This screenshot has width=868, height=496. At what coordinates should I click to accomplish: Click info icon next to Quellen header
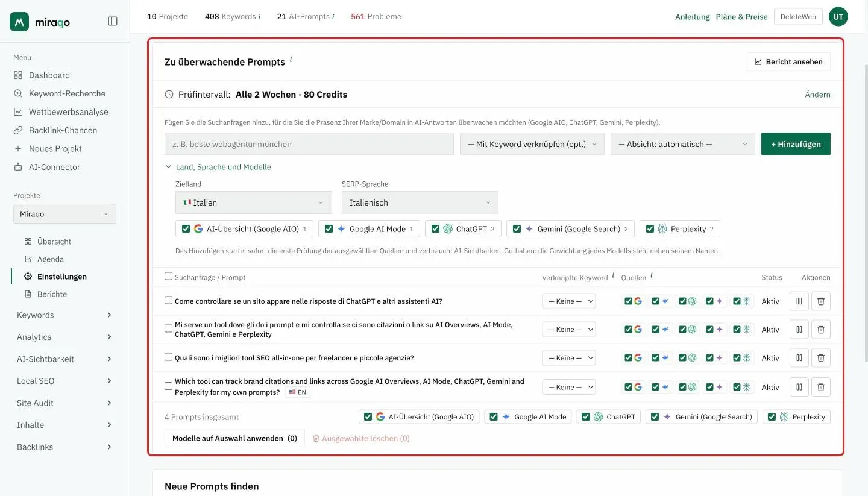pyautogui.click(x=652, y=275)
